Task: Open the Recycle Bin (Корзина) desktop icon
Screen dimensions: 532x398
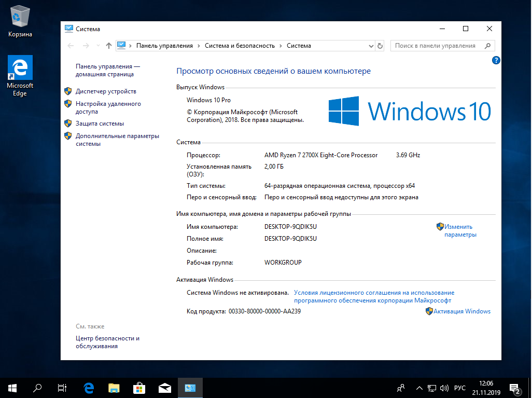Action: (x=20, y=21)
